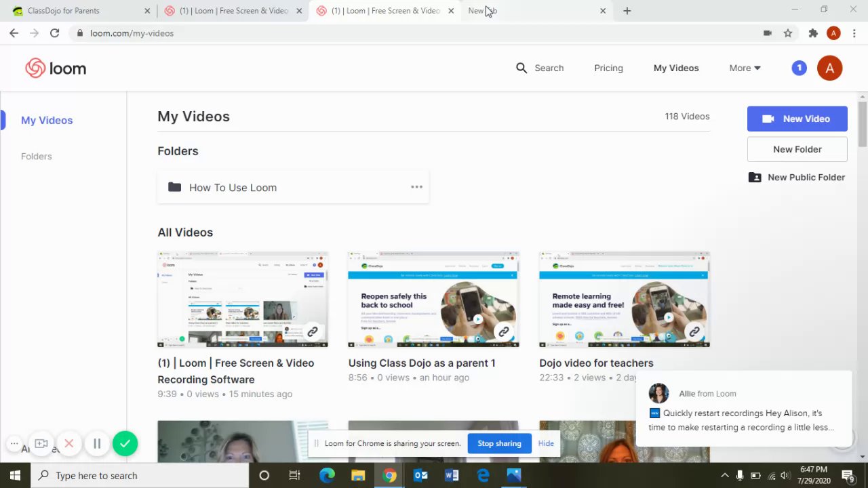Click the page vertical scrollbar
This screenshot has height=488, width=868.
click(x=863, y=123)
